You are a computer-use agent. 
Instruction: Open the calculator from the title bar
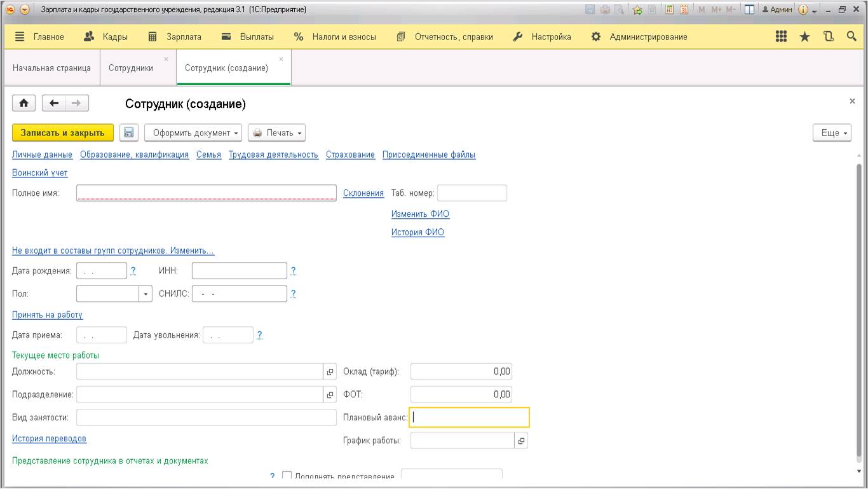tap(670, 10)
